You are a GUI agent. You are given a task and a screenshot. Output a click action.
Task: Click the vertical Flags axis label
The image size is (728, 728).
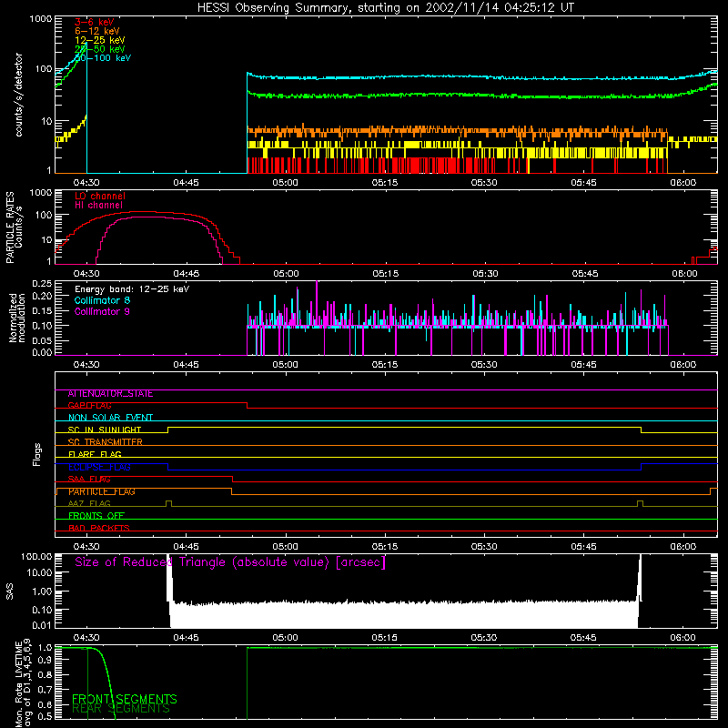pyautogui.click(x=36, y=454)
